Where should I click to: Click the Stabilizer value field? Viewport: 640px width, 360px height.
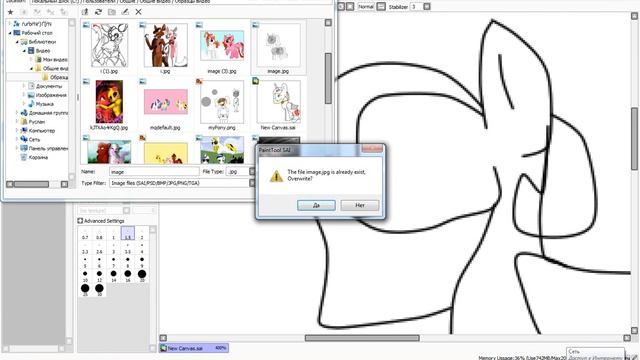point(416,7)
